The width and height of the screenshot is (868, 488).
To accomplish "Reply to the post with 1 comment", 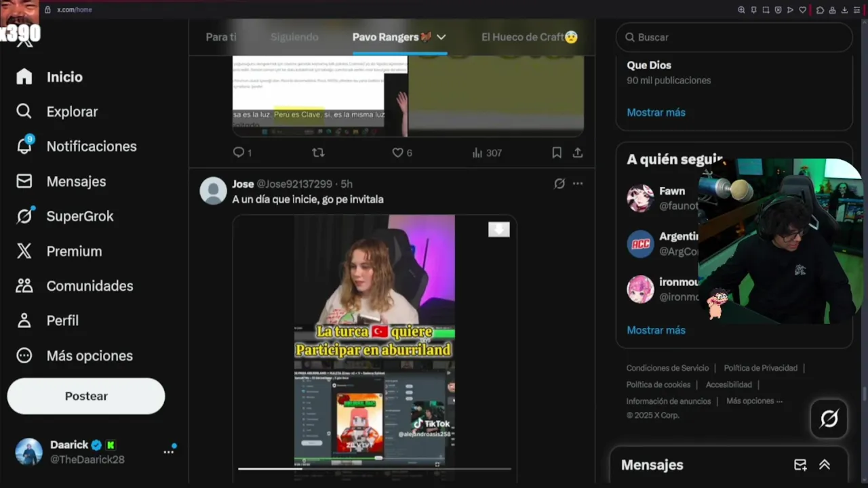I will (242, 153).
